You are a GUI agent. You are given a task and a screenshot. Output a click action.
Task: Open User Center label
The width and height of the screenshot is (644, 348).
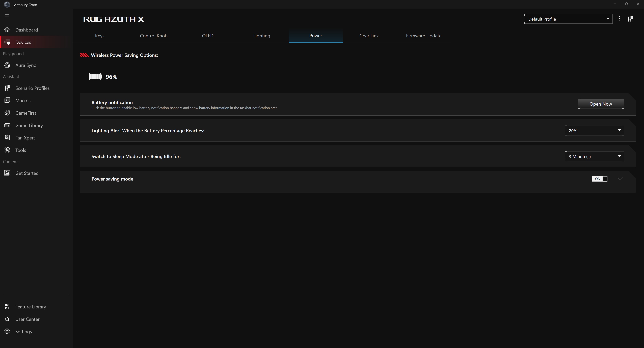tap(28, 319)
